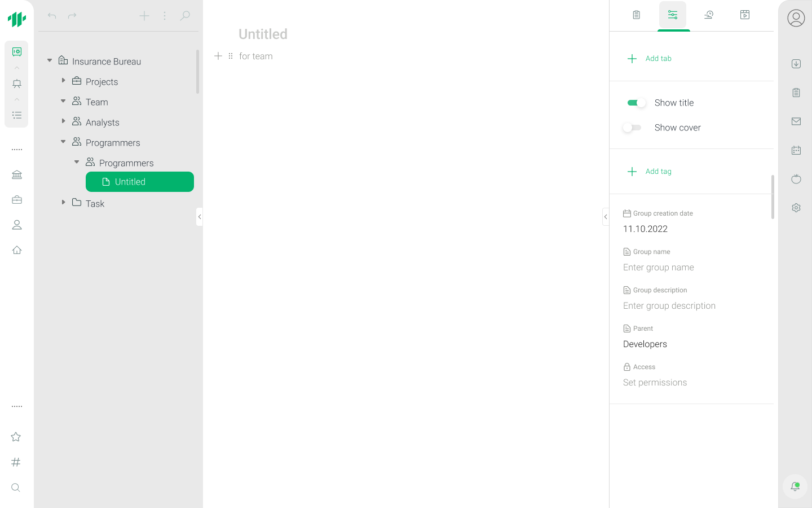Viewport: 812px width, 508px height.
Task: Expand the Task folder node
Action: pyautogui.click(x=63, y=202)
